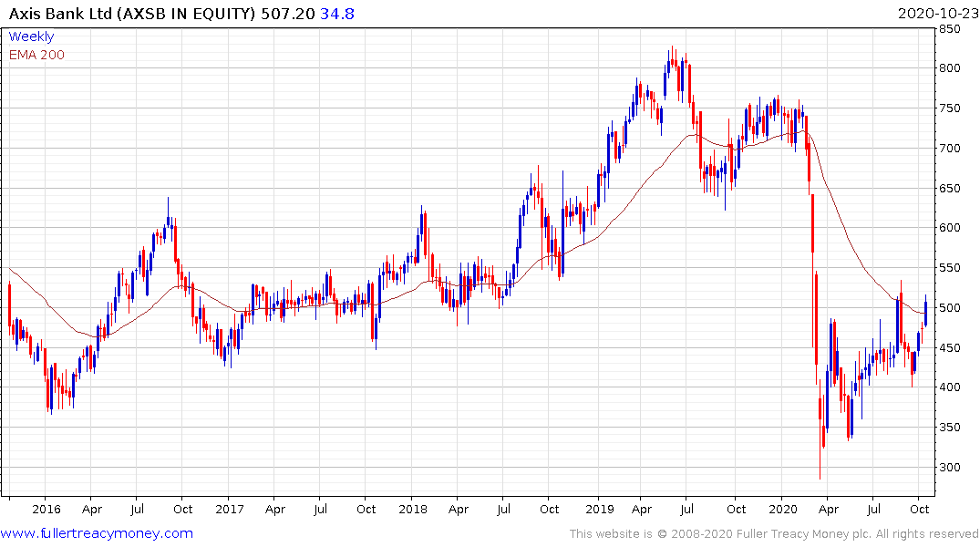
Task: Click the 750 price axis label
Action: tap(950, 108)
